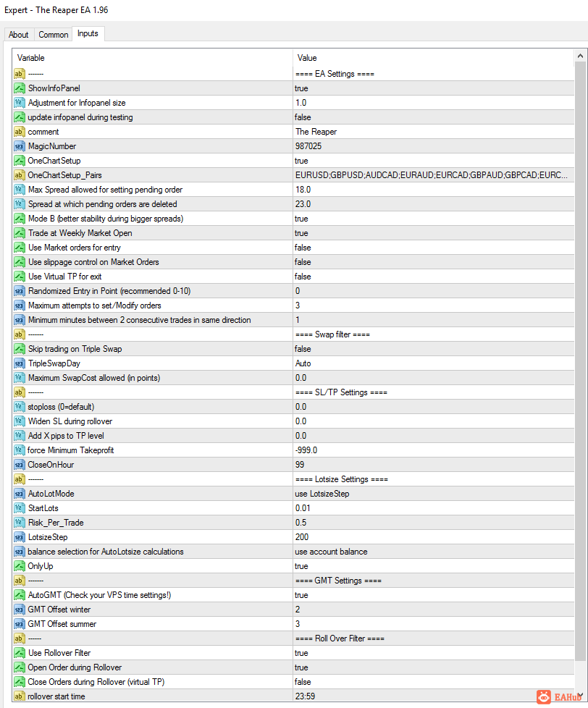Click the Use Virtual TP for exit icon
The image size is (588, 708).
19,277
